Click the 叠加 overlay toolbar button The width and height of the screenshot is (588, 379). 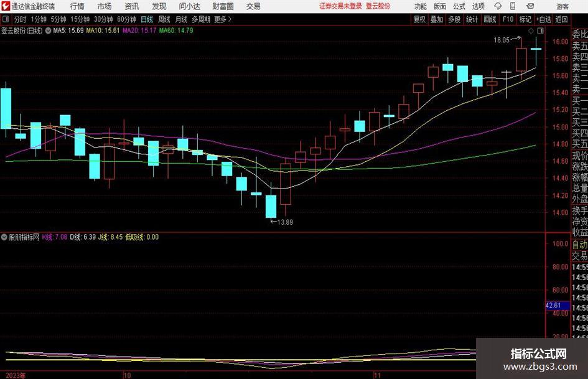point(437,19)
